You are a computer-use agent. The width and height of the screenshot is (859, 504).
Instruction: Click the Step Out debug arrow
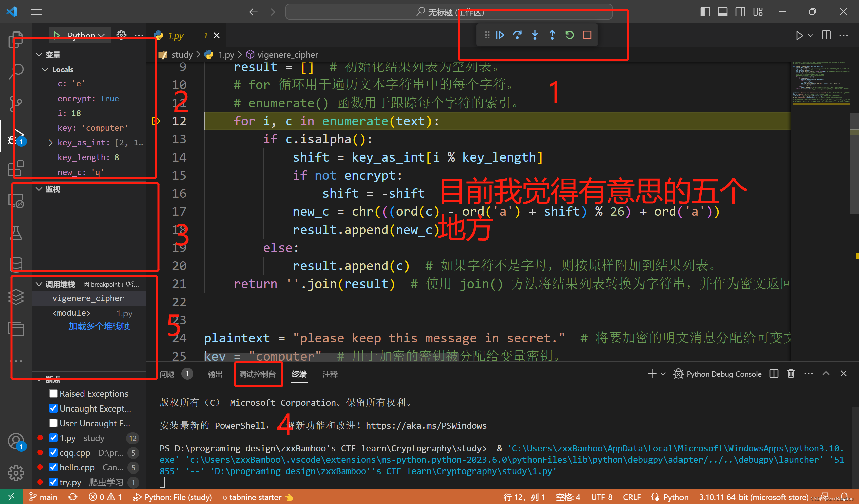552,35
